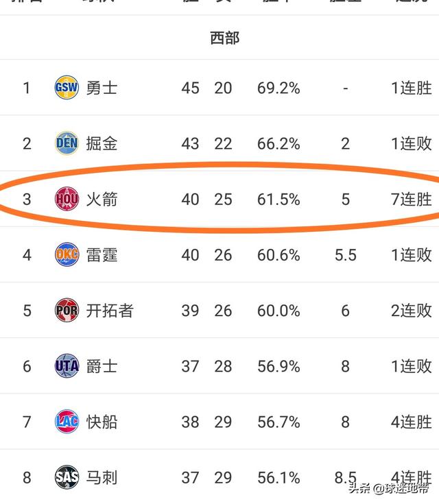439x504 pixels.
Task: Open the SAS Spurs team logo
Action: (67, 477)
